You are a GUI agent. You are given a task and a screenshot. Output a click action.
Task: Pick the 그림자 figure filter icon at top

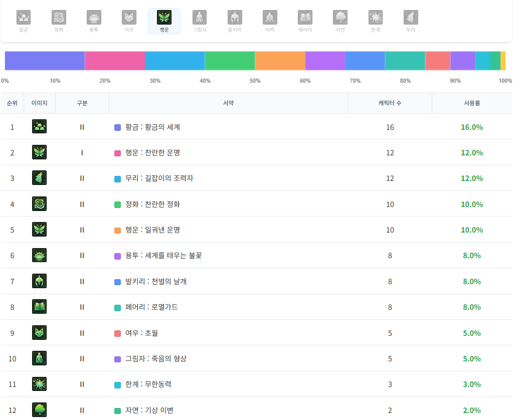pos(200,18)
